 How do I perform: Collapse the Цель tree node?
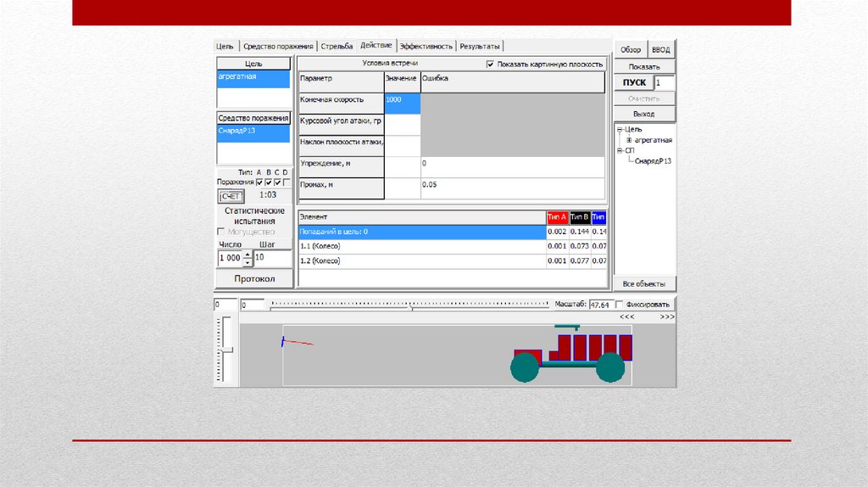(620, 130)
